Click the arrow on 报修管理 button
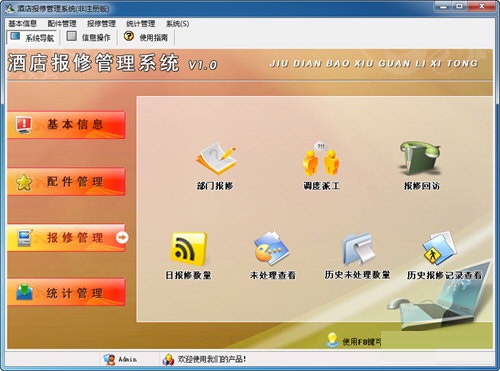The image size is (500, 371). click(x=122, y=237)
